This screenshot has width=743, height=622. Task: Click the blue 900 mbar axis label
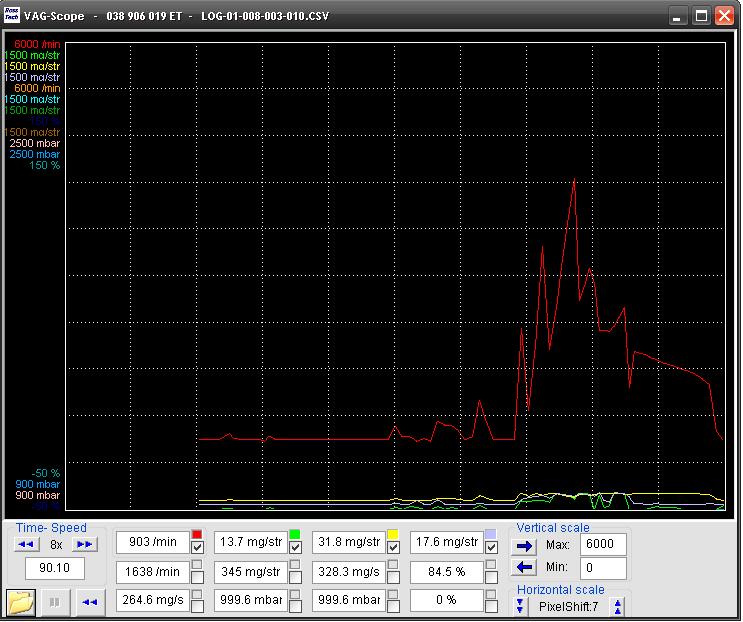37,484
